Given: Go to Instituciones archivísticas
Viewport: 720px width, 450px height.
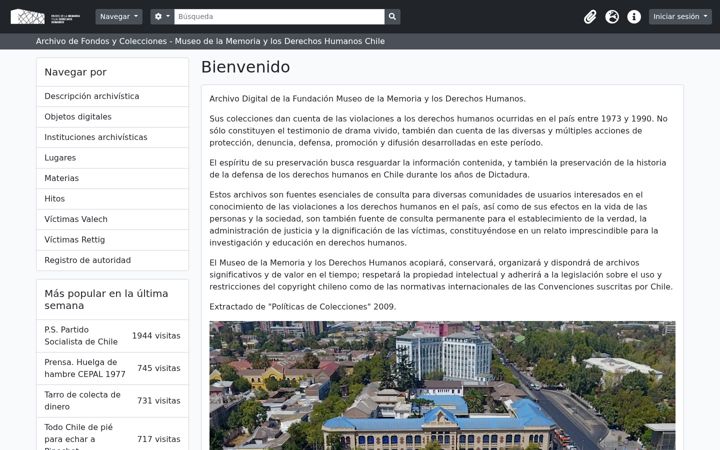Looking at the screenshot, I should 112,137.
